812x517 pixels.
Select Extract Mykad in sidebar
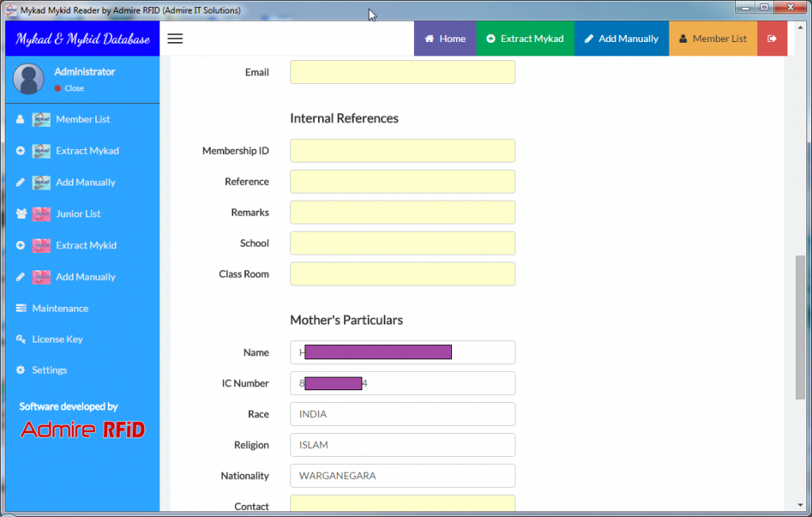click(x=87, y=151)
